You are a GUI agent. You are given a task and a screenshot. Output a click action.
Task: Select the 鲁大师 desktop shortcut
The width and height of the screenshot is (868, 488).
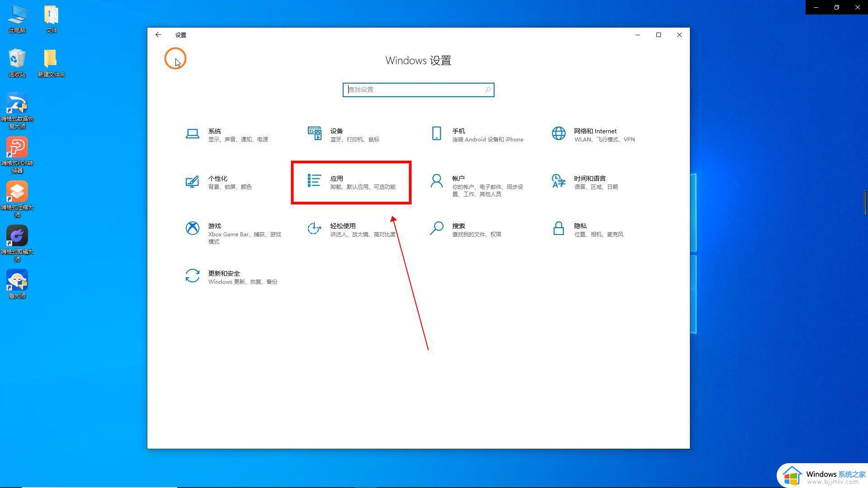[17, 284]
